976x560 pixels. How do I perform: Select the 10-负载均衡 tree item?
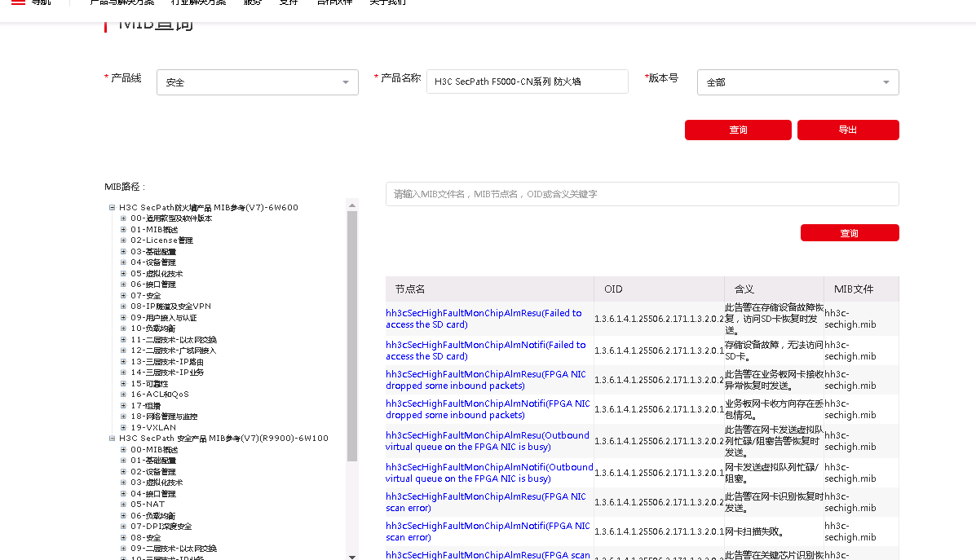coord(153,329)
